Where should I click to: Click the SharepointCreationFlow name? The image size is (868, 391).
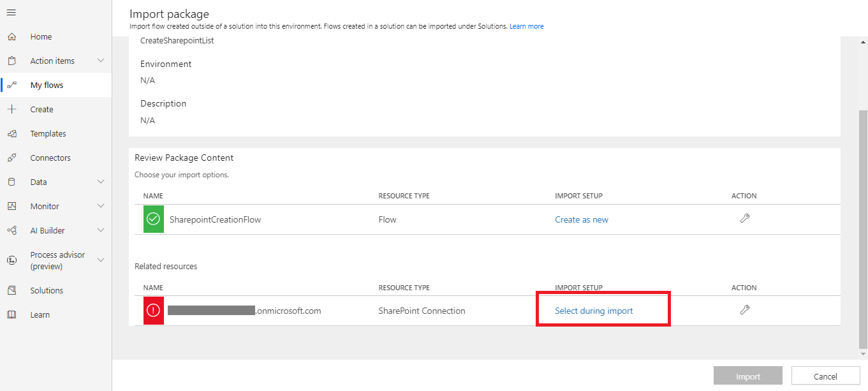(215, 219)
